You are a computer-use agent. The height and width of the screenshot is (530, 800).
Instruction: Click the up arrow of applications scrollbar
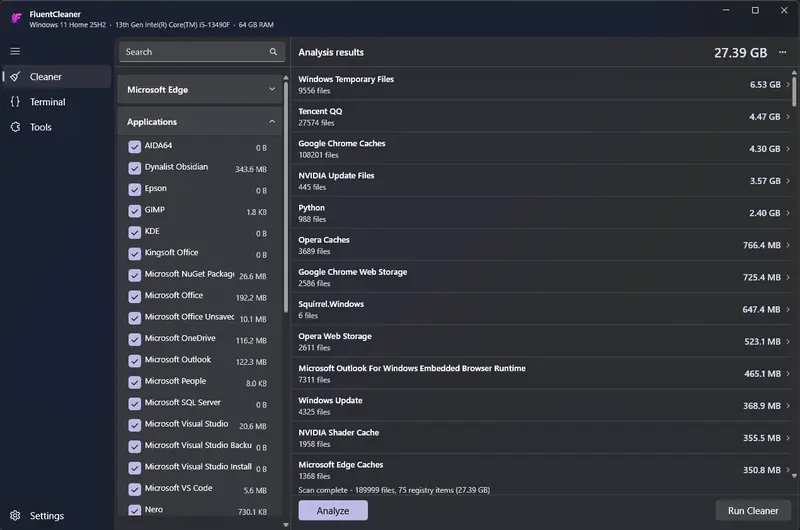286,78
